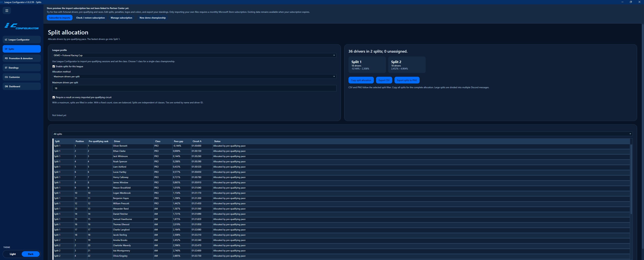Click Subscribe to imports button
This screenshot has height=260, width=644.
point(60,18)
